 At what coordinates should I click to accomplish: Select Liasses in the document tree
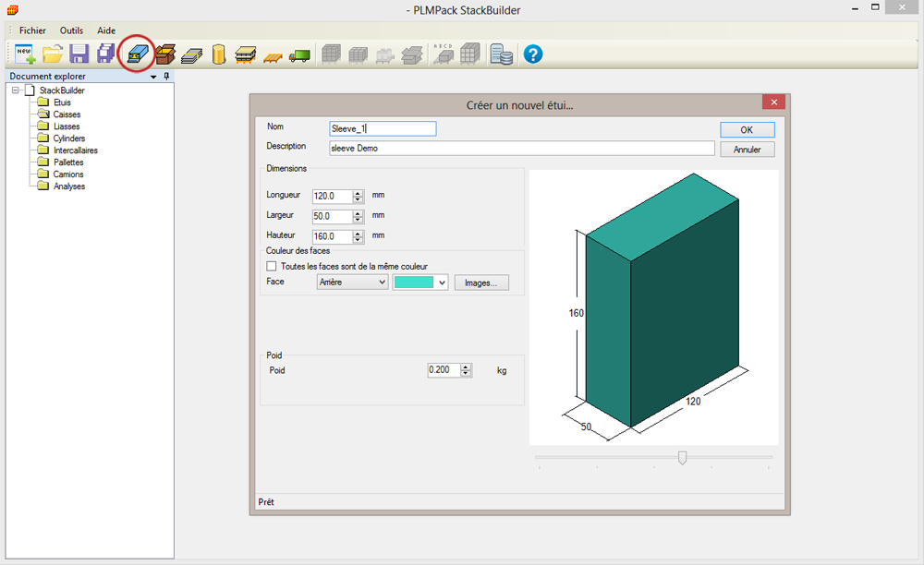click(67, 126)
